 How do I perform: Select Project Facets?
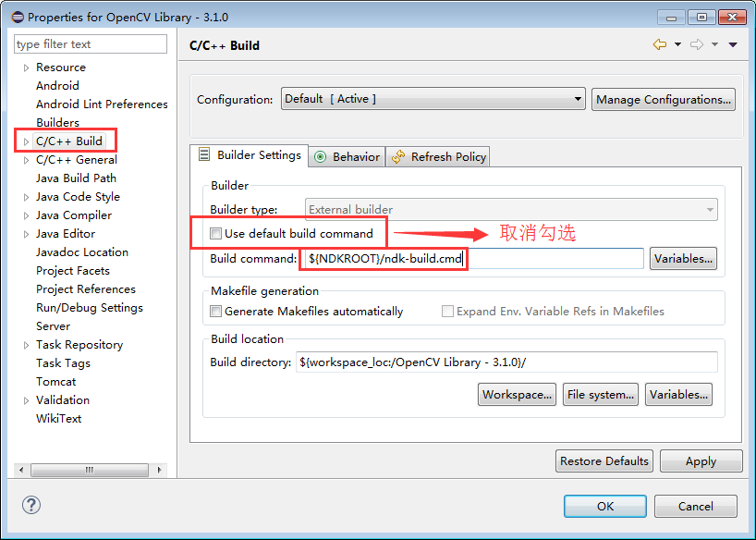click(x=73, y=271)
